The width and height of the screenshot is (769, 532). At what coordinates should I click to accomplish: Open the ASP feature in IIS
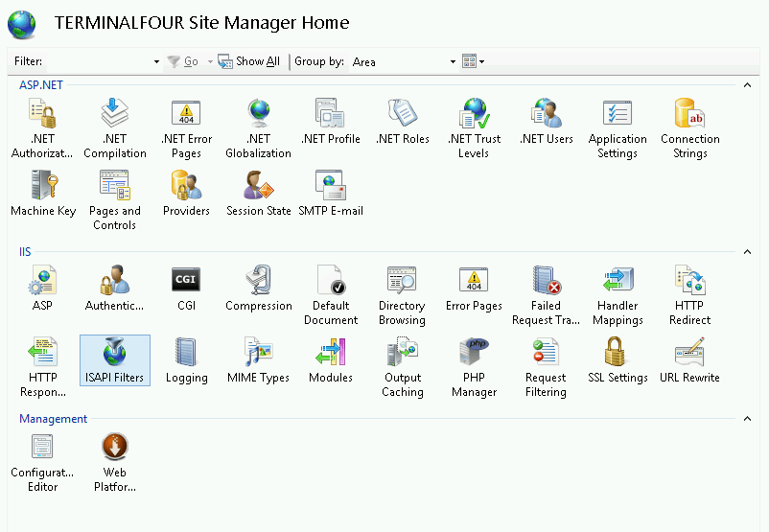point(42,288)
